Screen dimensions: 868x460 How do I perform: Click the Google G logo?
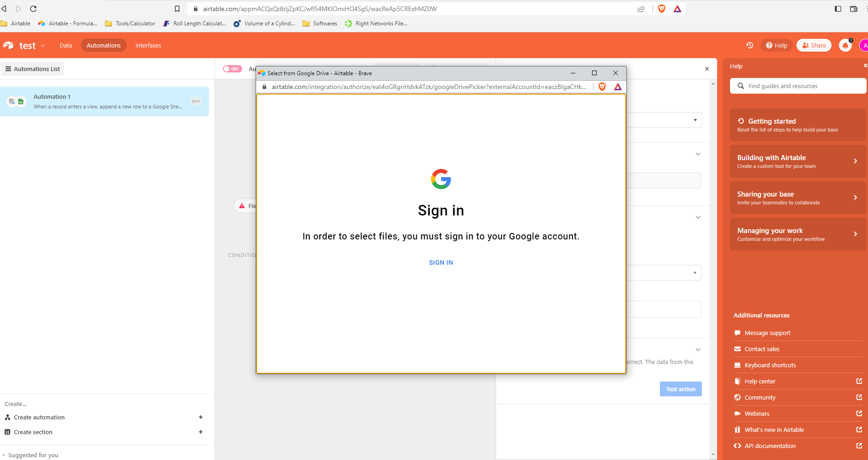pos(441,179)
